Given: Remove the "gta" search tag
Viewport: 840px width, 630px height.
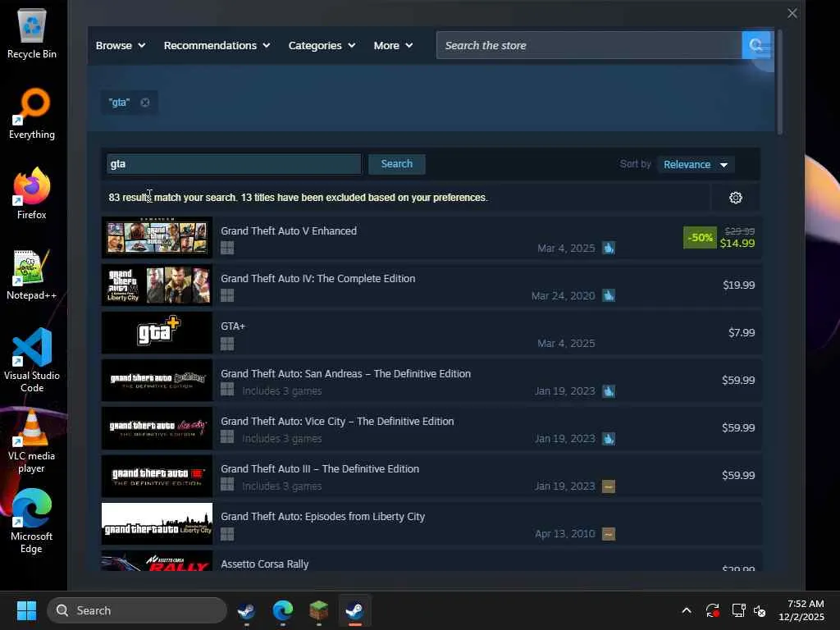Looking at the screenshot, I should (x=144, y=103).
